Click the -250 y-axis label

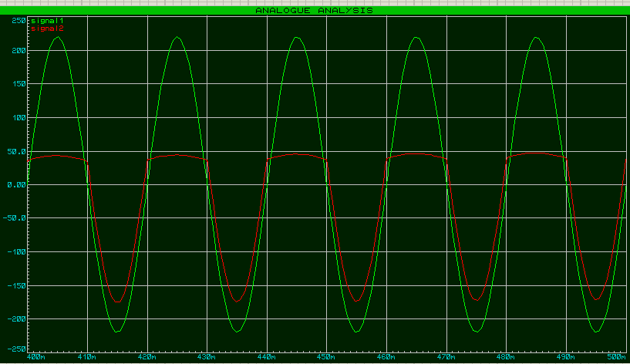[16, 349]
